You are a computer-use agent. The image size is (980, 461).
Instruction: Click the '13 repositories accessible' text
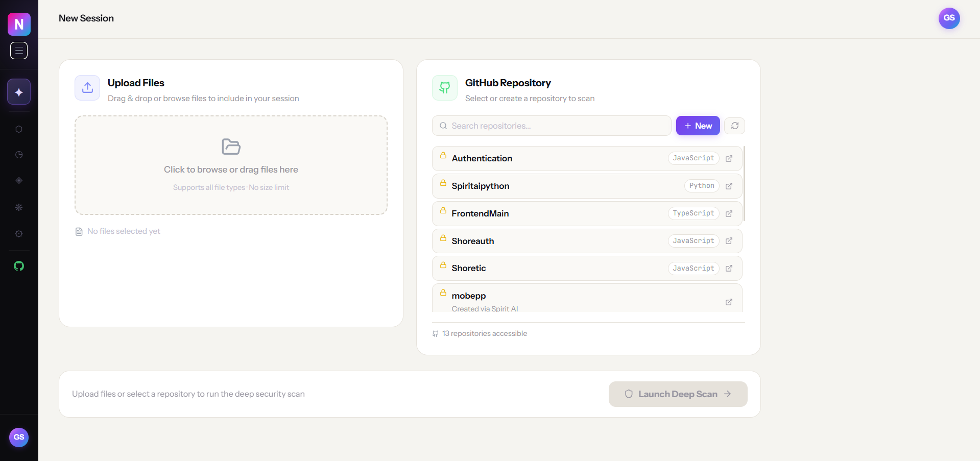pyautogui.click(x=485, y=333)
